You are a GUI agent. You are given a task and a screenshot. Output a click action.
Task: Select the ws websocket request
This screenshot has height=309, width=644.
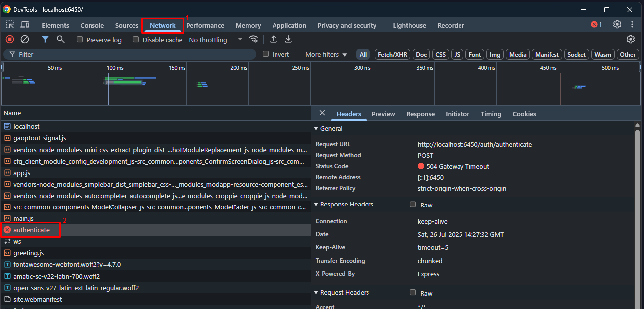[x=155, y=241]
